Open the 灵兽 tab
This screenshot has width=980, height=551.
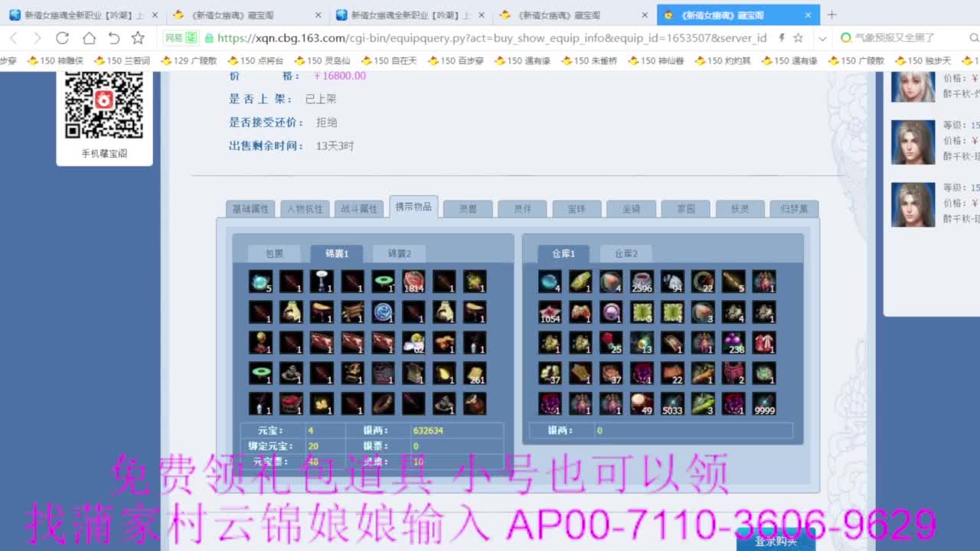[467, 207]
